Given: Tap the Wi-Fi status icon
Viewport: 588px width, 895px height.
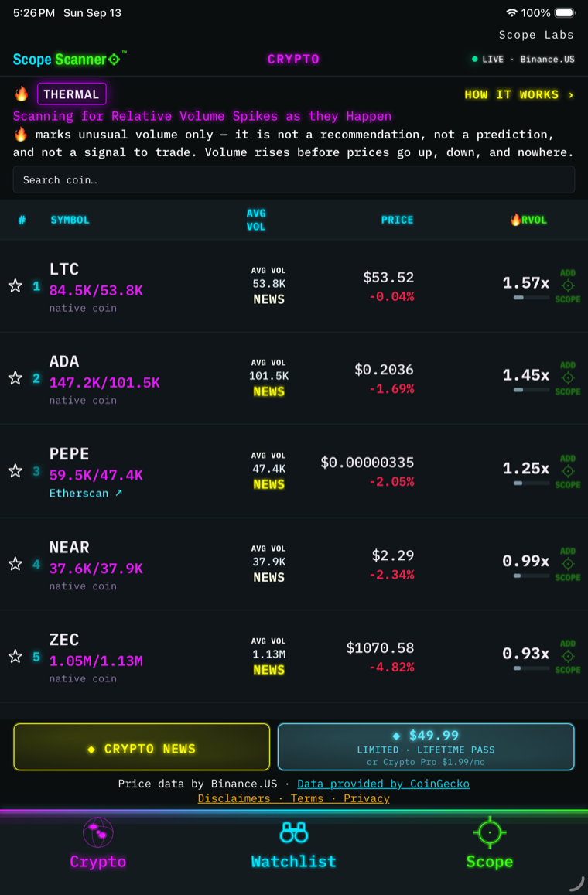Looking at the screenshot, I should tap(511, 12).
